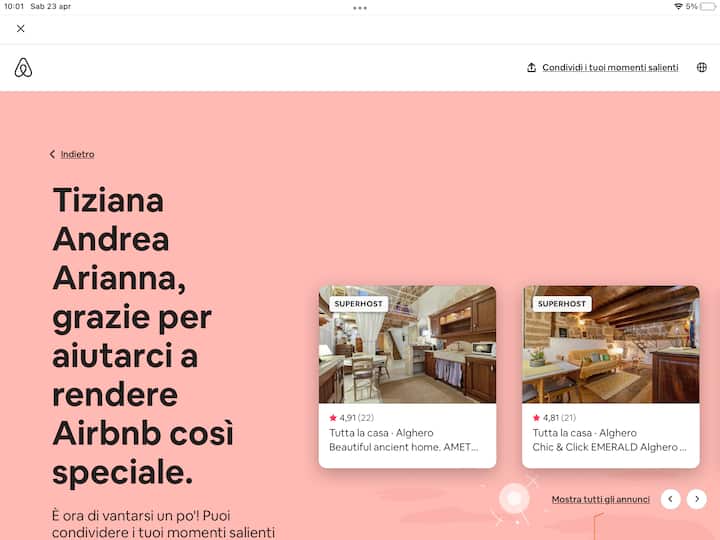Open 'Condividi i tuoi momenti salienti' link
The height and width of the screenshot is (540, 720).
click(610, 68)
